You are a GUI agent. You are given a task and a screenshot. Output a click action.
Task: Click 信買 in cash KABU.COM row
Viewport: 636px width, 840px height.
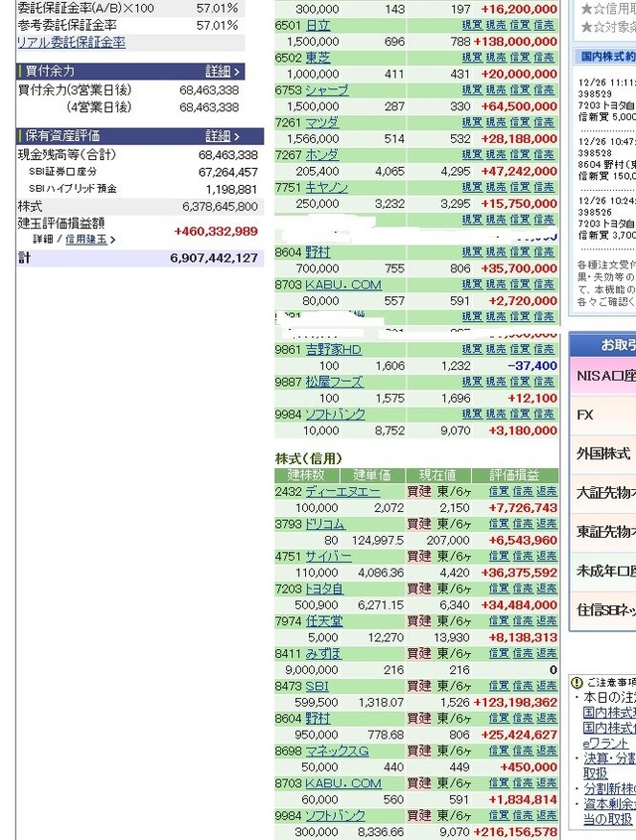coord(520,285)
